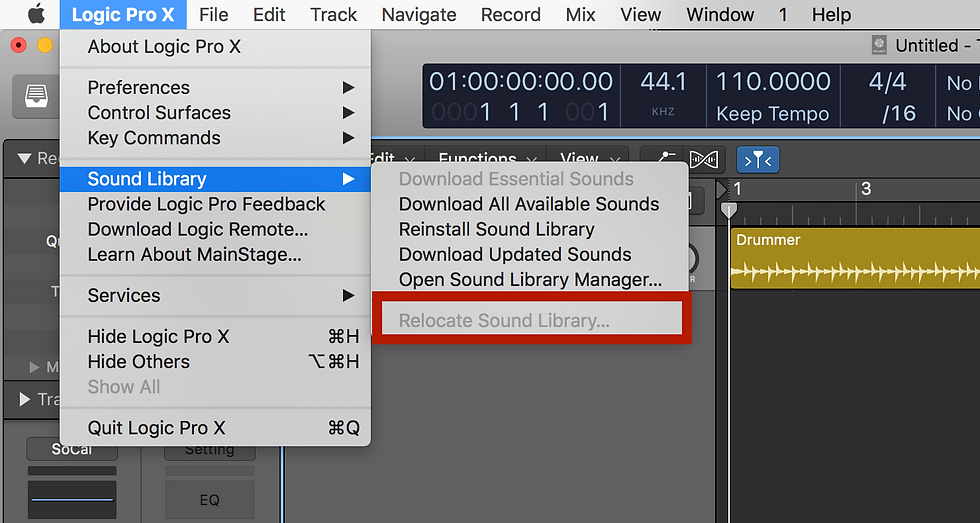
Task: Open the screenset 1 menu
Action: (x=783, y=14)
